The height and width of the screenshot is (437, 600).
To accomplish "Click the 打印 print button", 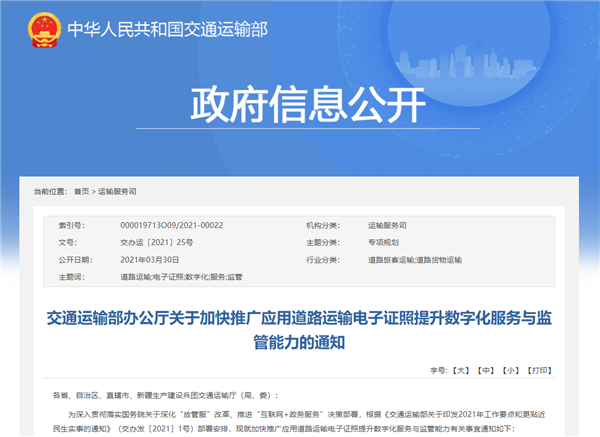I will pos(540,370).
